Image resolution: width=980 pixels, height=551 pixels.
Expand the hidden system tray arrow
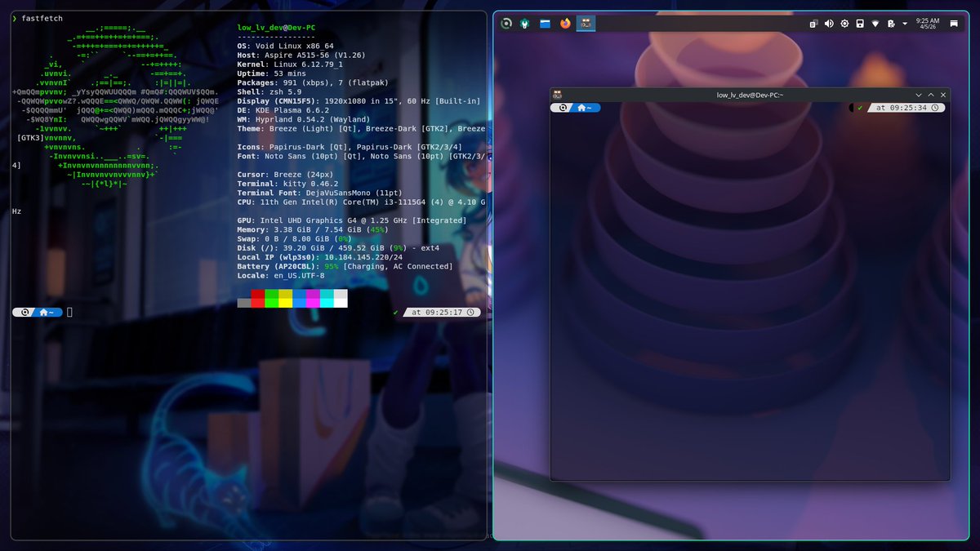[905, 24]
